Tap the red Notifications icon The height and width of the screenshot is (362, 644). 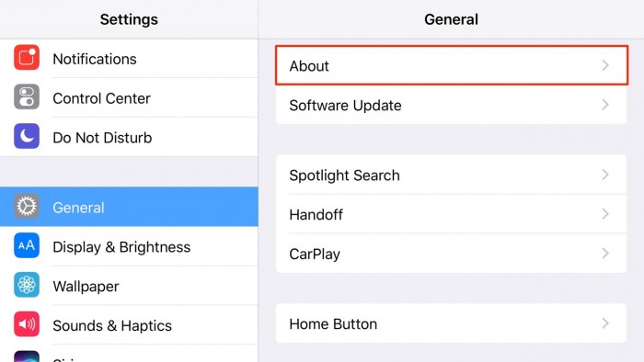point(27,57)
